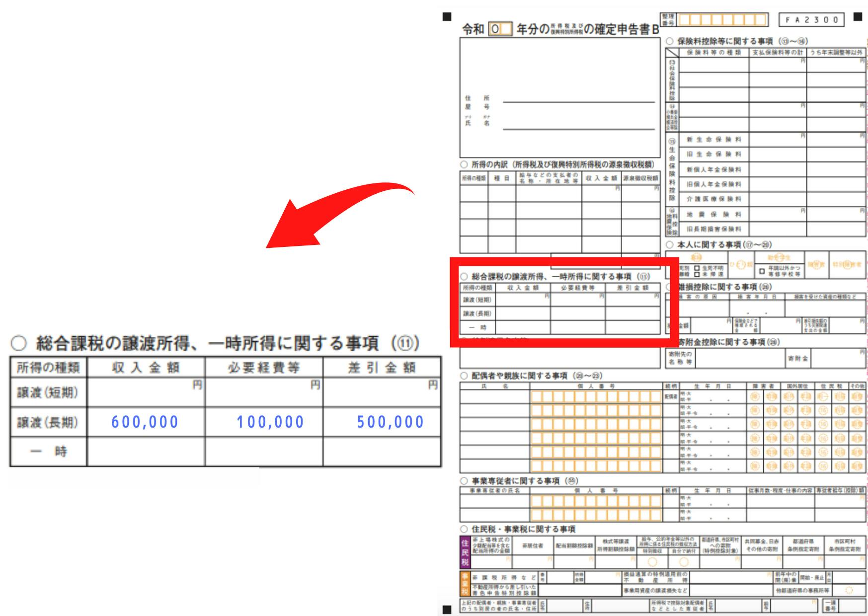Click the 地震保険料 row label
The height and width of the screenshot is (616, 868).
714,215
